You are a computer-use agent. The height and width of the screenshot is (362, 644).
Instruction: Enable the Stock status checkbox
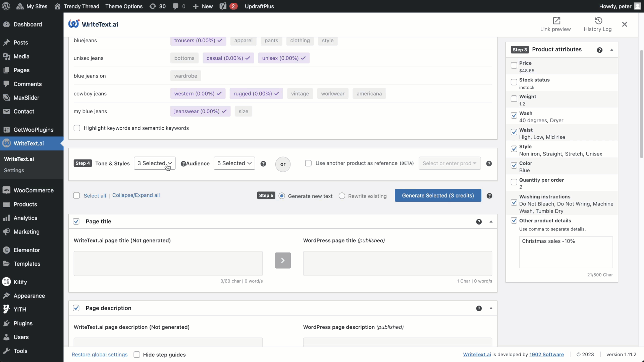coord(514,82)
